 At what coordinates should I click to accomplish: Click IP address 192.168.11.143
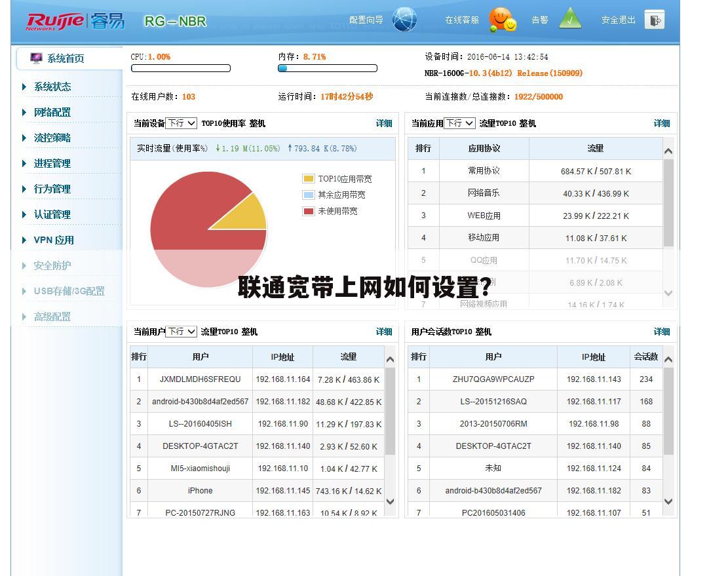pyautogui.click(x=594, y=379)
